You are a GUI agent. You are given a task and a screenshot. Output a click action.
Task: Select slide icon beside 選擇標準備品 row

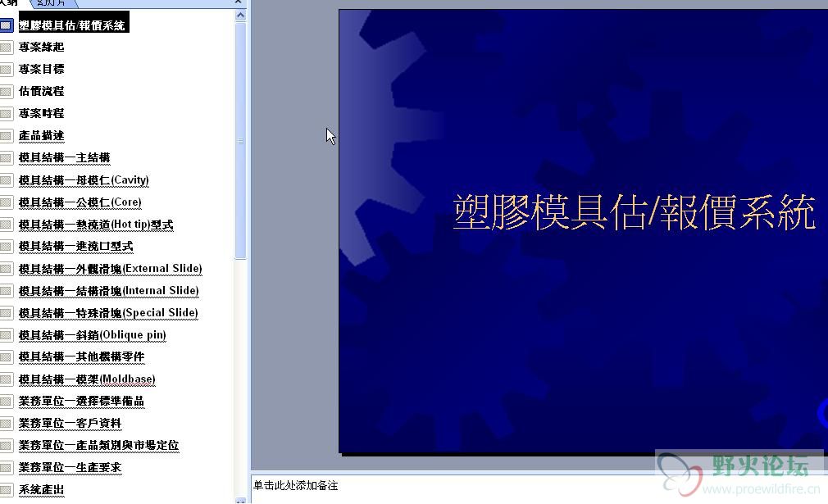pos(6,402)
